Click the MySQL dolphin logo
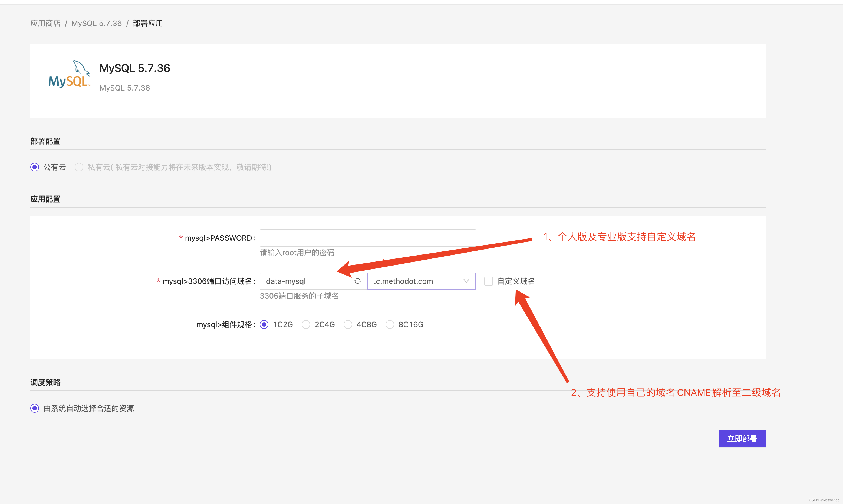 [69, 75]
